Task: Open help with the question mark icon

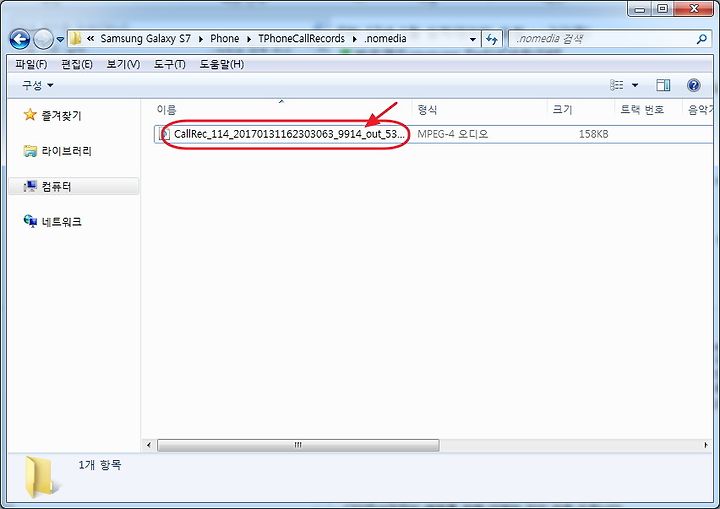Action: (693, 85)
